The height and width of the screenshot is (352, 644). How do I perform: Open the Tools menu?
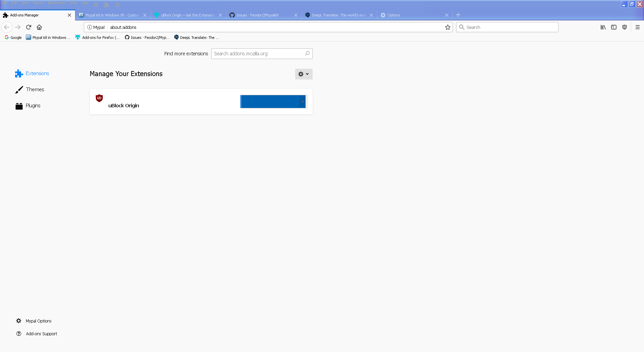tap(73, 3)
